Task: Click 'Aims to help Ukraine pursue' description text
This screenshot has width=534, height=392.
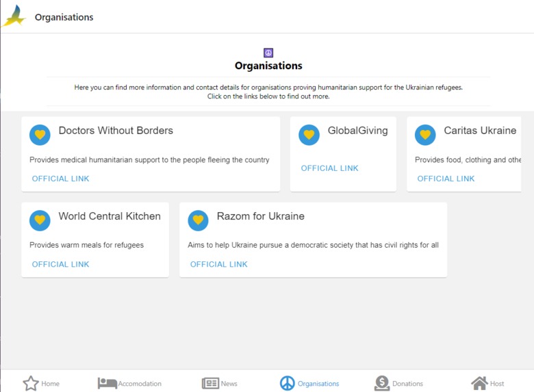Action: [313, 245]
